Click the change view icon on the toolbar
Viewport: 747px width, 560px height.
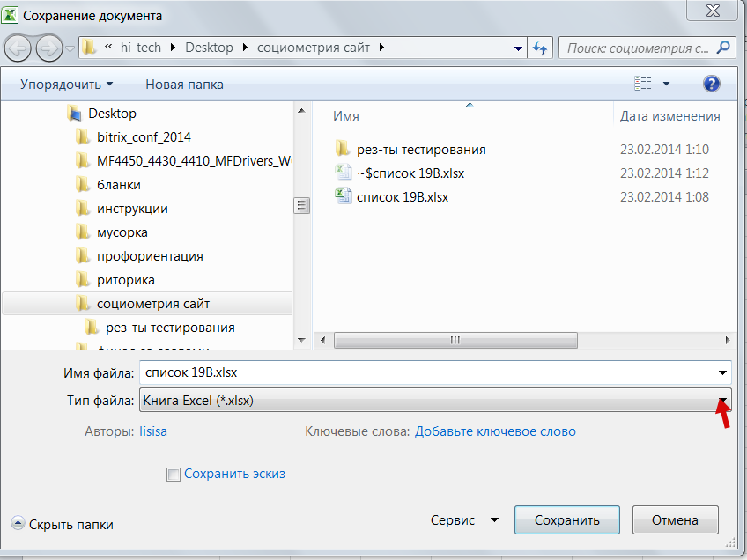[x=644, y=82]
